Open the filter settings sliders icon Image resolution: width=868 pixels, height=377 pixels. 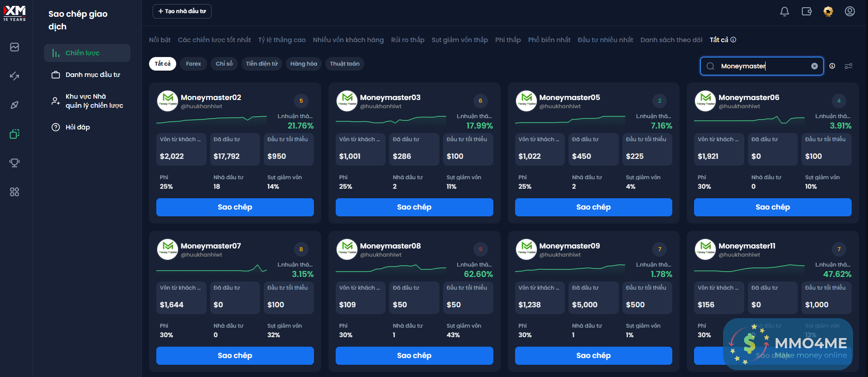tap(849, 66)
